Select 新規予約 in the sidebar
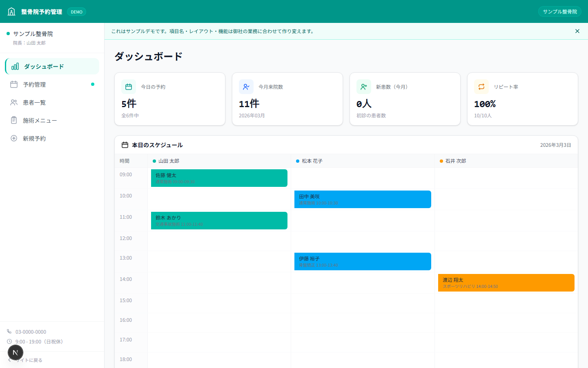Viewport: 588px width, 368px height. coord(52,138)
